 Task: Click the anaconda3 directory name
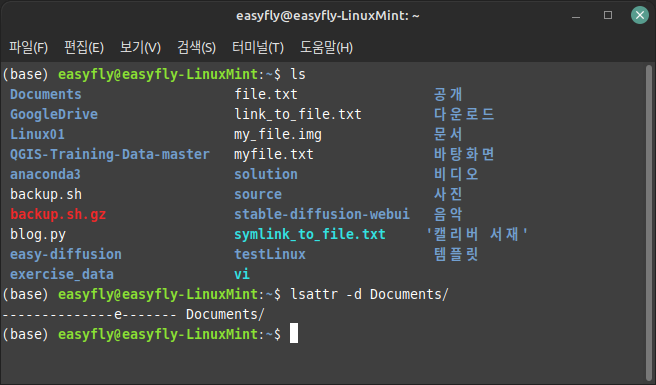pyautogui.click(x=45, y=174)
